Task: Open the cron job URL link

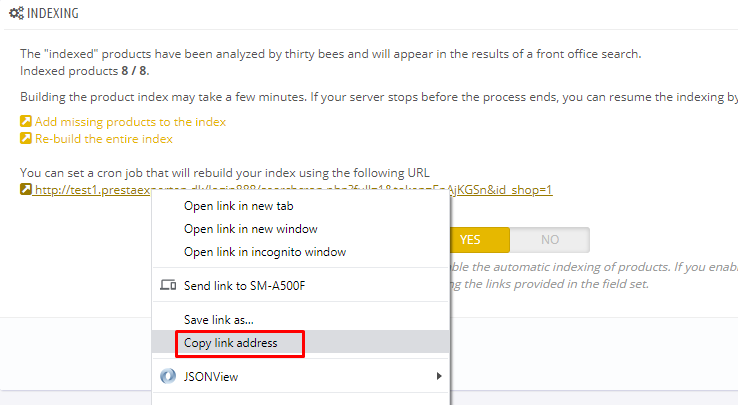Action: tap(293, 190)
